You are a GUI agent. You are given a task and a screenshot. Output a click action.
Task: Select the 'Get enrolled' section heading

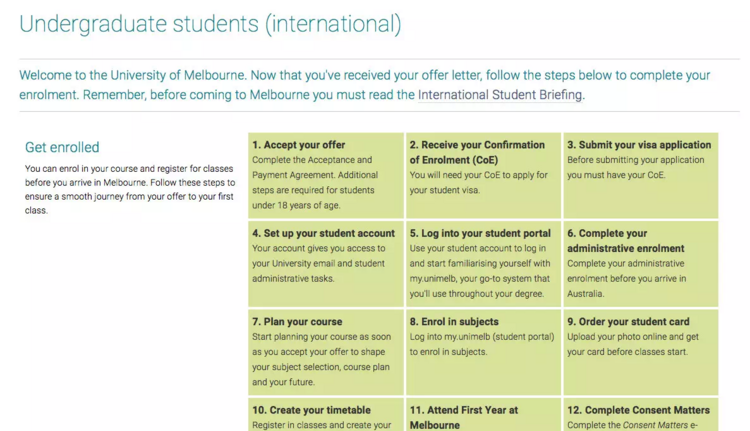point(62,147)
